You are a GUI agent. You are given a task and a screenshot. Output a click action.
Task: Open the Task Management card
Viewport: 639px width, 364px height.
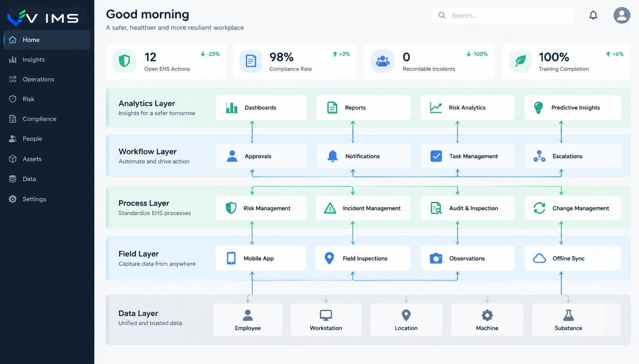point(467,156)
